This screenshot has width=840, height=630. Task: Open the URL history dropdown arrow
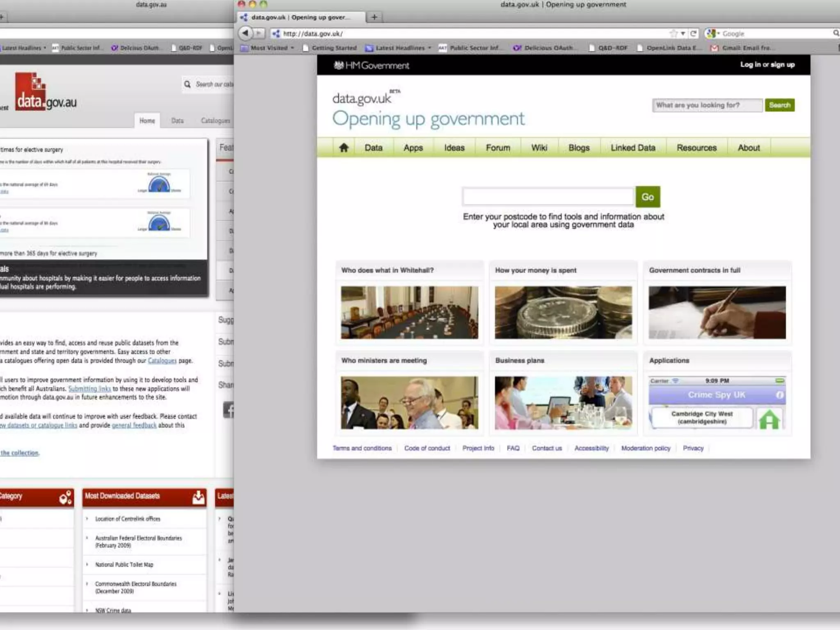tap(683, 33)
